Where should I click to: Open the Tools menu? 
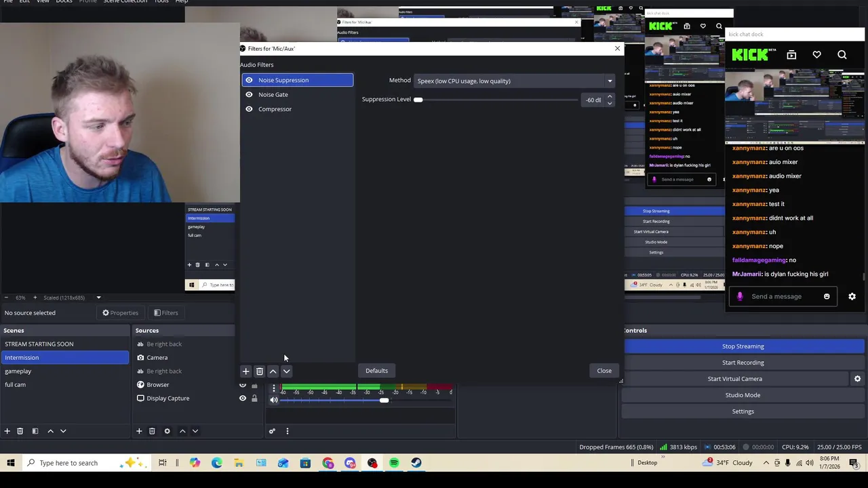pyautogui.click(x=161, y=1)
